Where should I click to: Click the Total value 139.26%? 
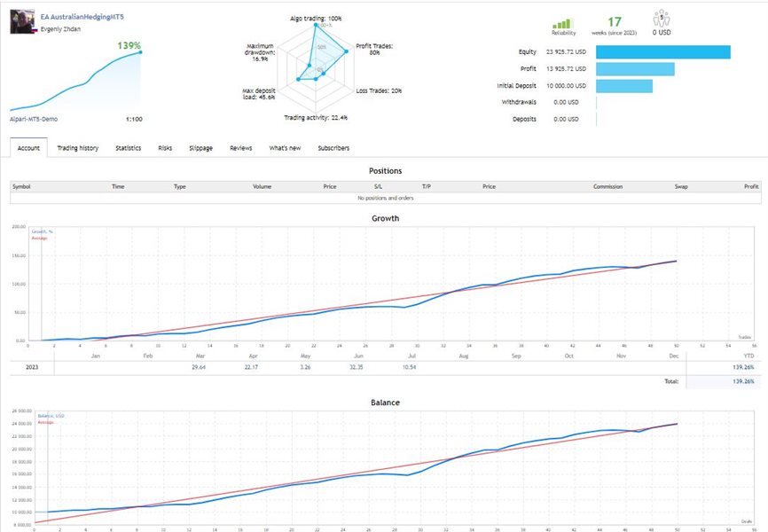pyautogui.click(x=743, y=381)
